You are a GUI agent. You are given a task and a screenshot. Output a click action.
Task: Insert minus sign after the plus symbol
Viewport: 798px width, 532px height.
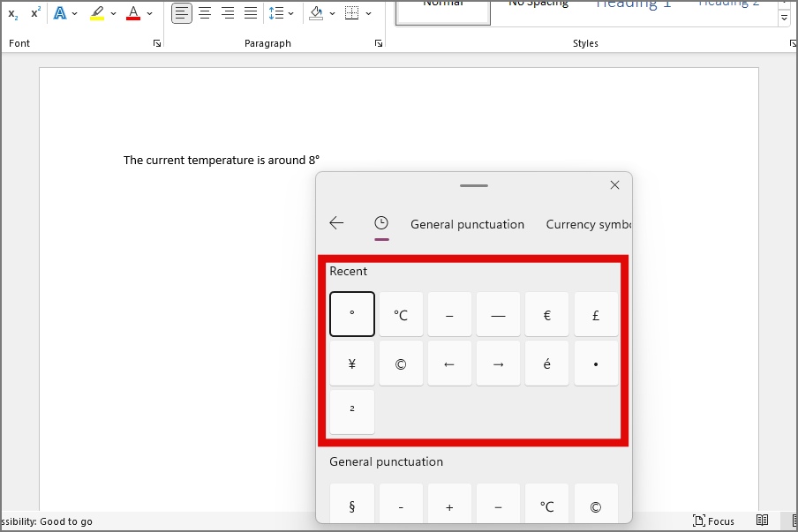(x=498, y=504)
